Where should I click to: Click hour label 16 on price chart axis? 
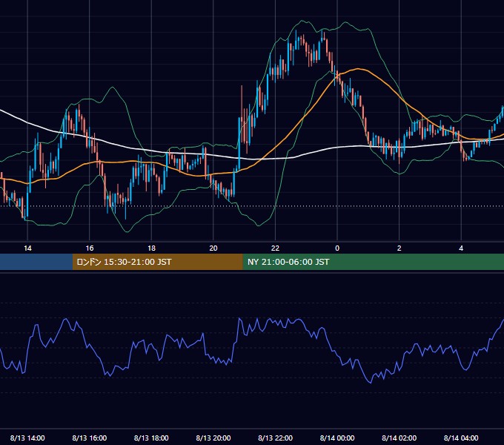90,248
